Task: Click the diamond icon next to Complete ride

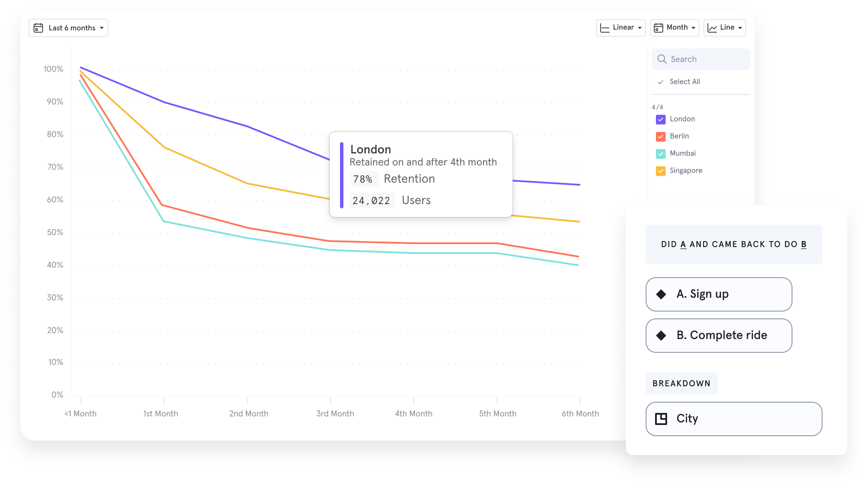Action: (x=661, y=336)
